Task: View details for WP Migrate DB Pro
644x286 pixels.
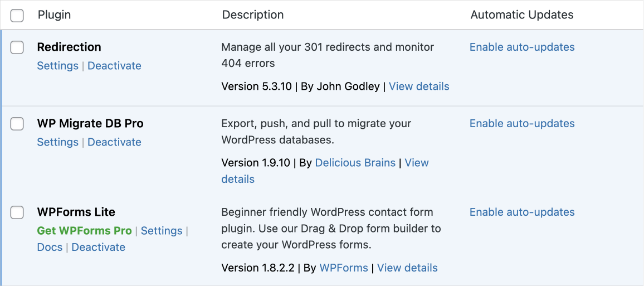Action: pos(417,163)
